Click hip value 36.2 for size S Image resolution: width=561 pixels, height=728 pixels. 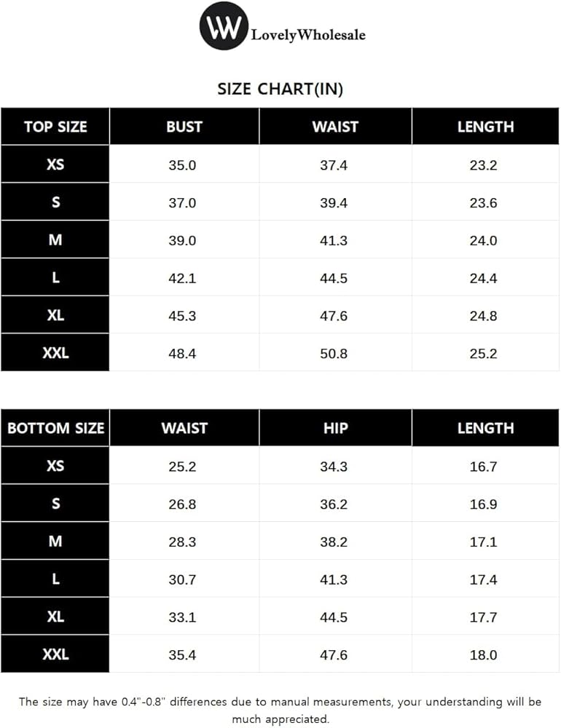[334, 504]
